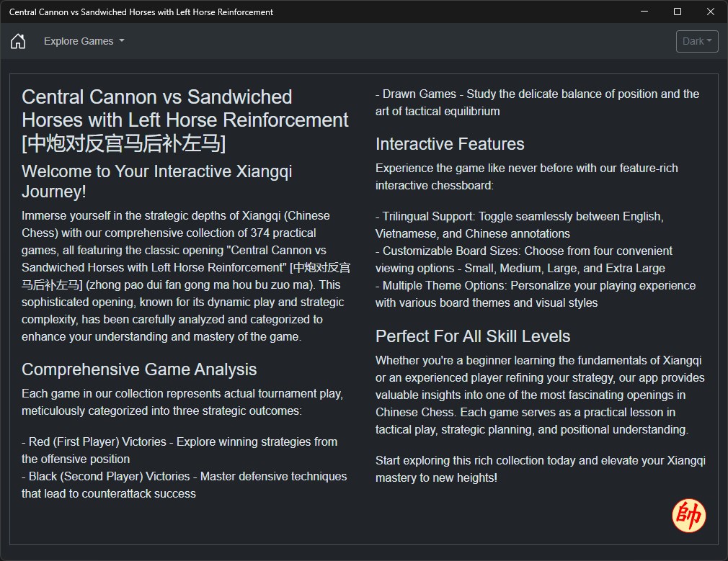Click the main Central Cannon page title

pos(185,120)
